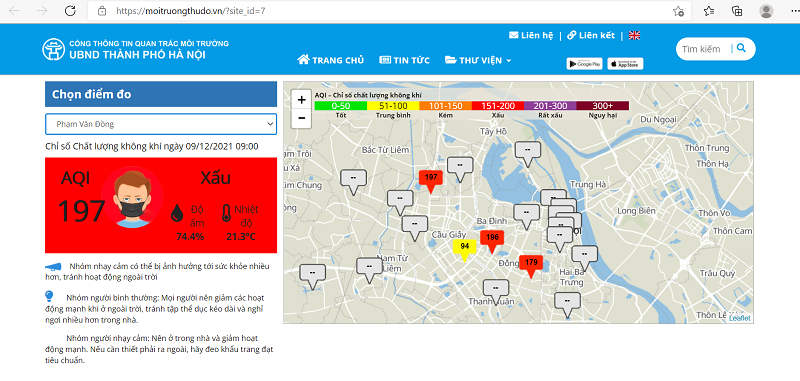Expand the THƯ VIỆN dropdown menu
Screen dimensions: 800x381
(478, 60)
